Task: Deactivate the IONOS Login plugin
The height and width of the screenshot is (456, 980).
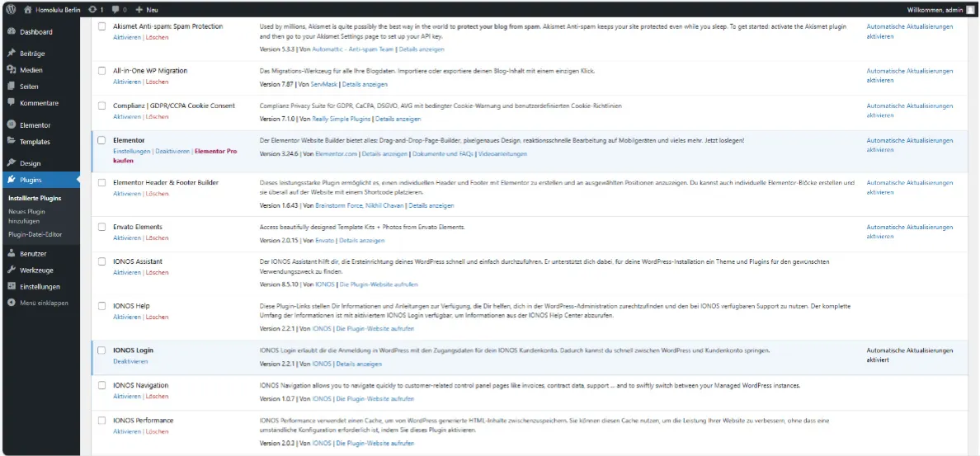Action: [130, 362]
